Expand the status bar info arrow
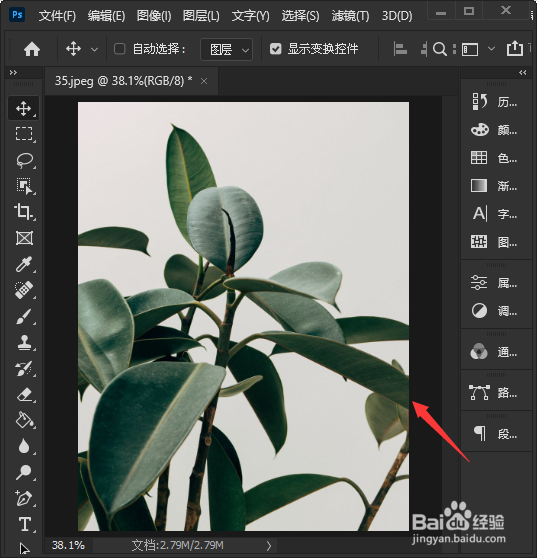 [x=269, y=546]
